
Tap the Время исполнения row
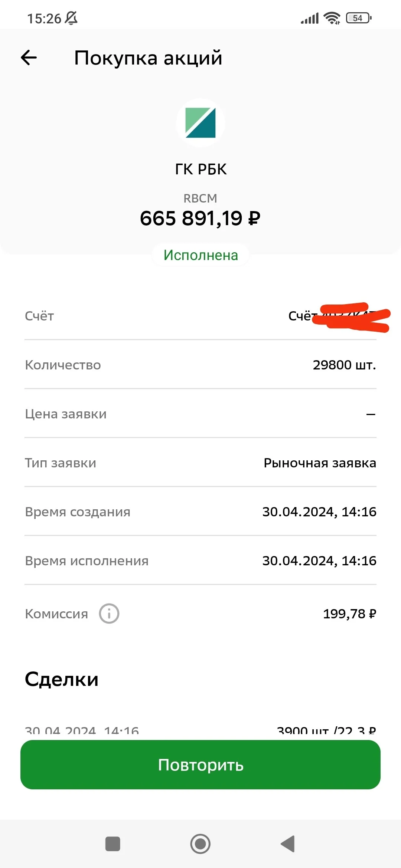[x=200, y=560]
